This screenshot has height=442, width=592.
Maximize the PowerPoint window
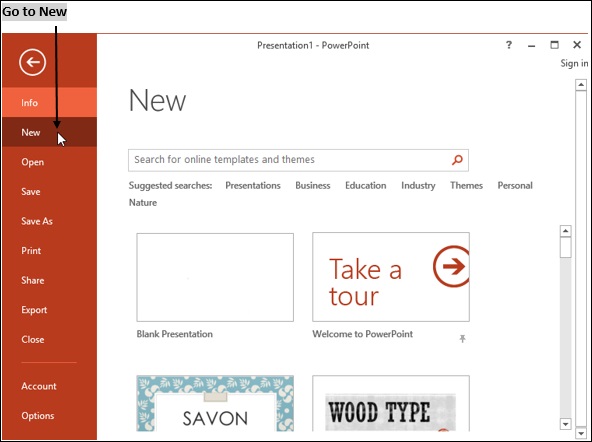click(x=554, y=45)
